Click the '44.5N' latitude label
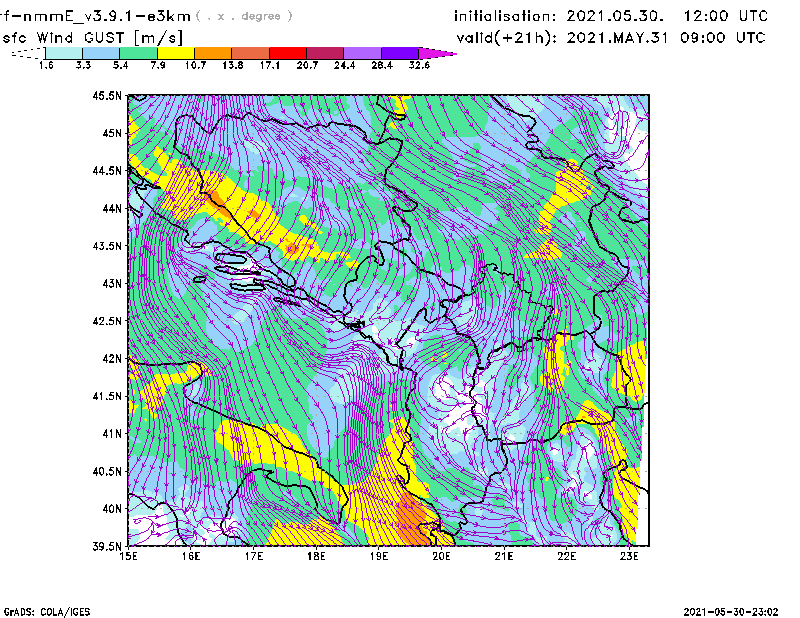This screenshot has width=800, height=618. point(107,170)
